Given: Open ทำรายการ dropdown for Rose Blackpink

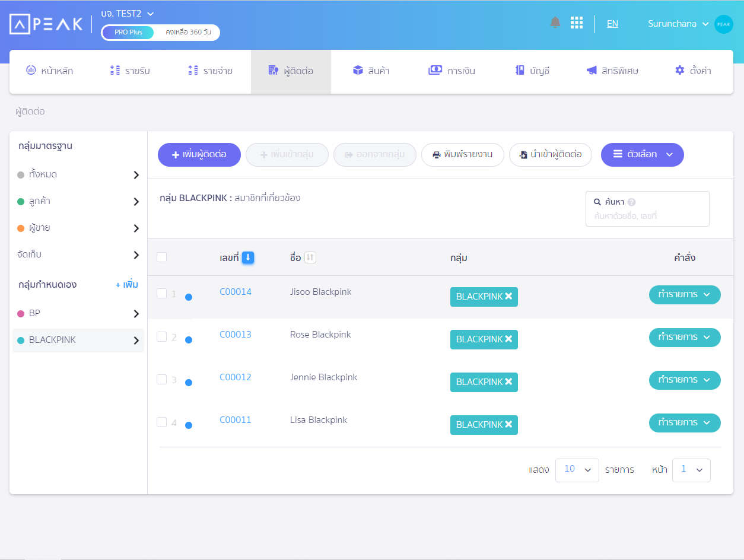Looking at the screenshot, I should point(685,337).
